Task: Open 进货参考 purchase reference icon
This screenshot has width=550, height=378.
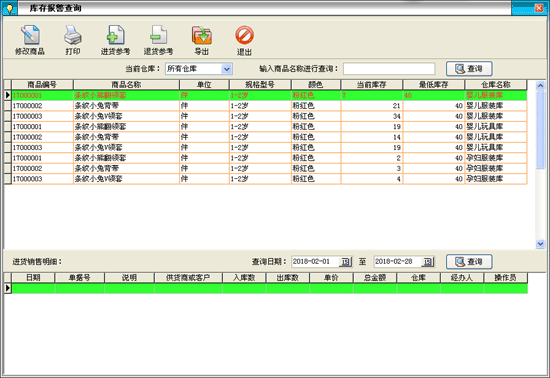Action: tap(115, 35)
